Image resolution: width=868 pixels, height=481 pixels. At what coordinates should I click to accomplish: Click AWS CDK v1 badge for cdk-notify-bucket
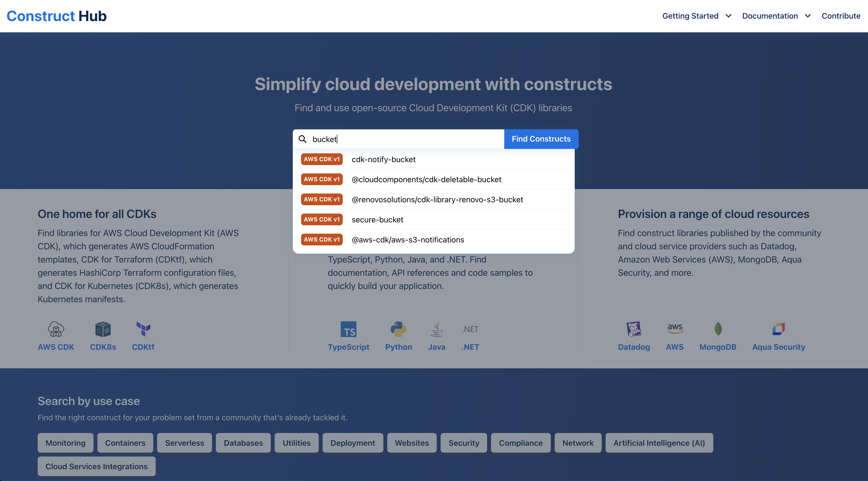[322, 159]
